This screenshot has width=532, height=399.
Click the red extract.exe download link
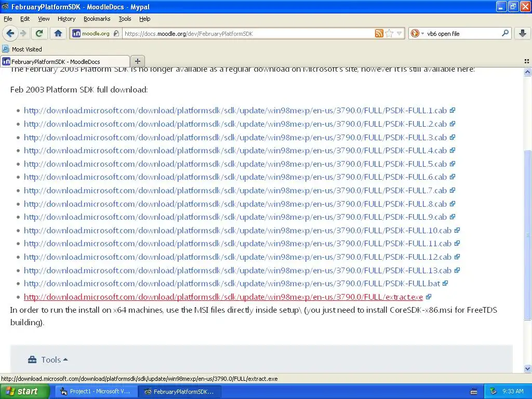(223, 297)
